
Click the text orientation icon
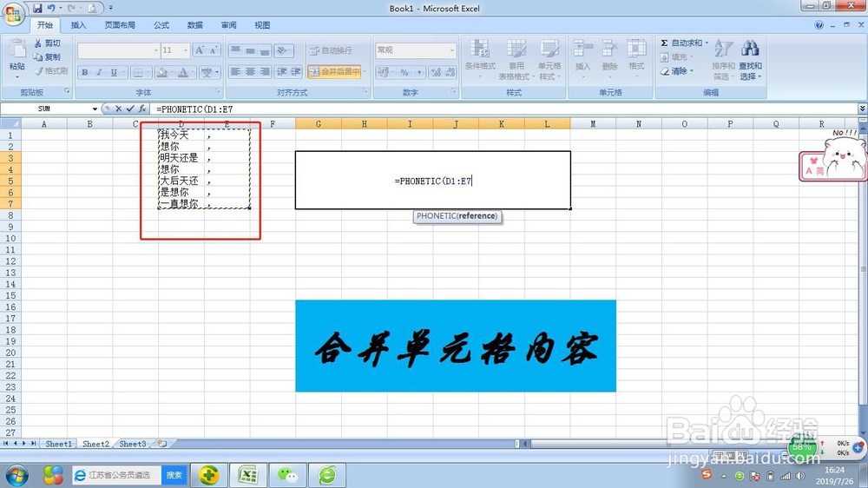284,50
